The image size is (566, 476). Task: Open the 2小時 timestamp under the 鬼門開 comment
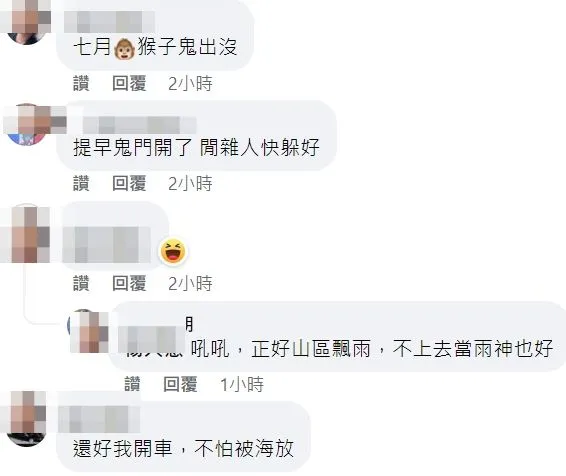190,183
